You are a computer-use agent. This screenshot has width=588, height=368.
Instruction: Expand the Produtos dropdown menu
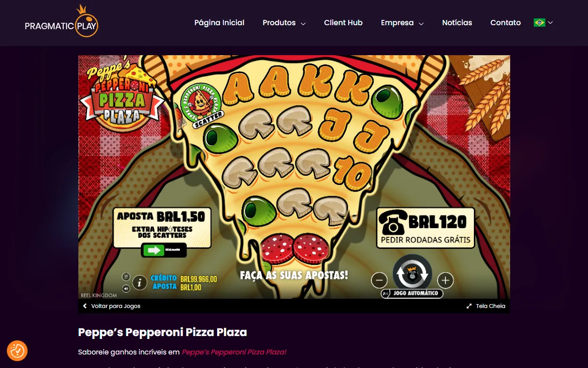point(284,23)
